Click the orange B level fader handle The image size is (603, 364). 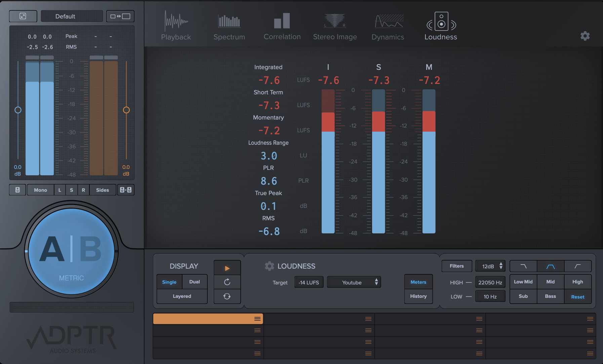coord(126,110)
